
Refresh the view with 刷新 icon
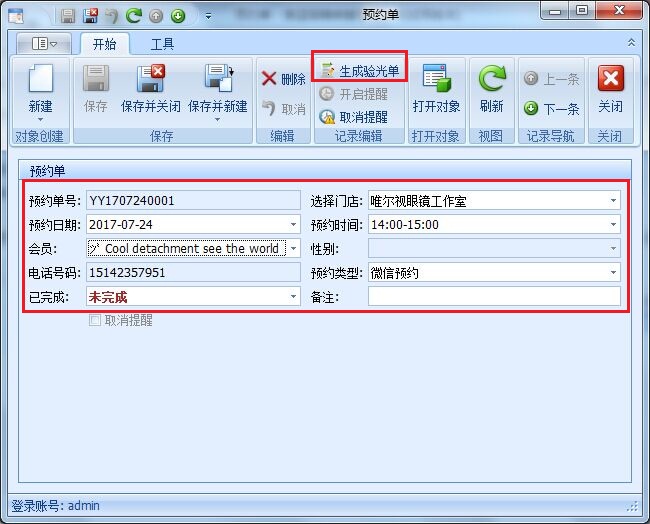click(x=491, y=88)
